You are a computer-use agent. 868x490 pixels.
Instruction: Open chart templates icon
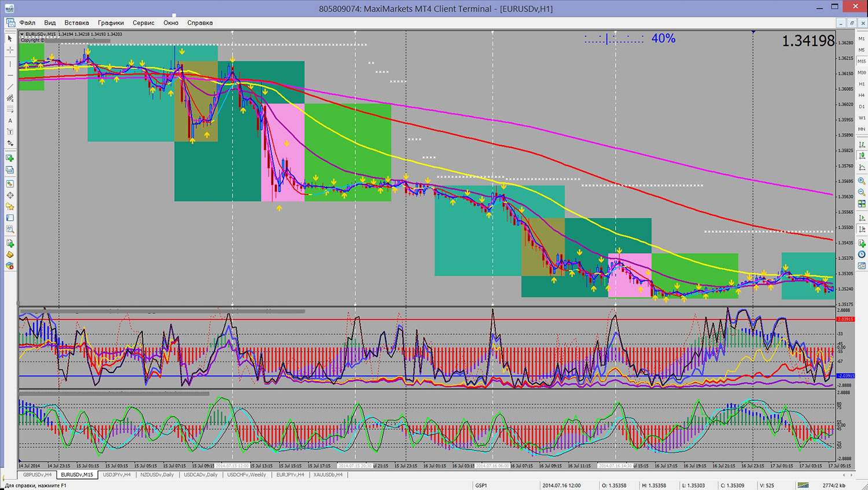pyautogui.click(x=862, y=266)
